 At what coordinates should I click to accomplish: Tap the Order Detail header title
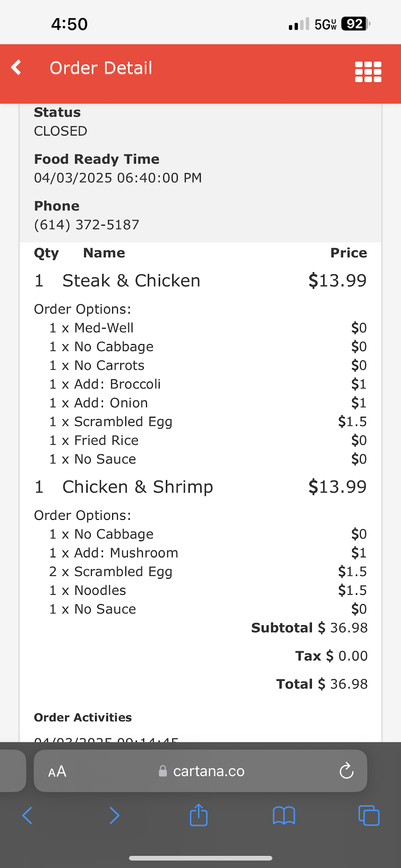pyautogui.click(x=101, y=68)
